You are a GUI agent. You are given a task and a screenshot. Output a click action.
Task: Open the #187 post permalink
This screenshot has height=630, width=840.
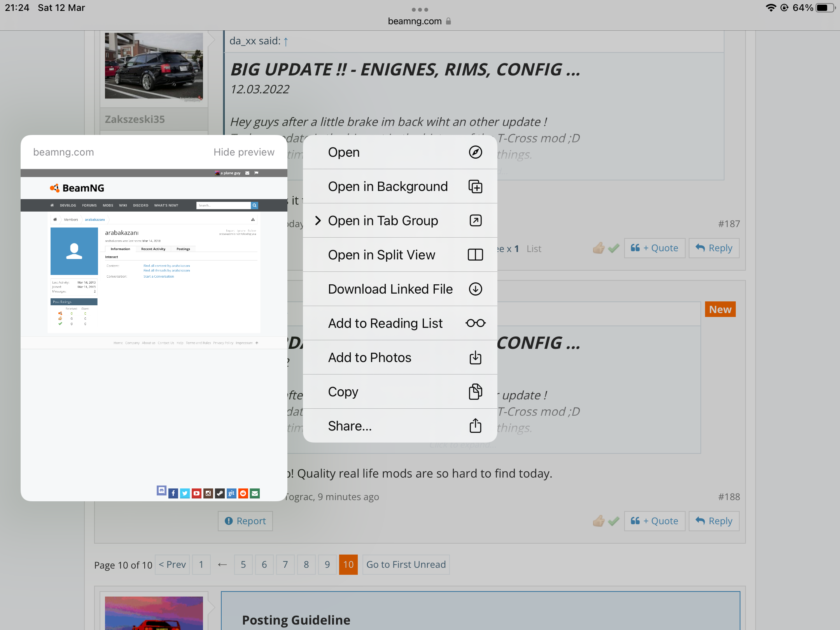tap(729, 224)
